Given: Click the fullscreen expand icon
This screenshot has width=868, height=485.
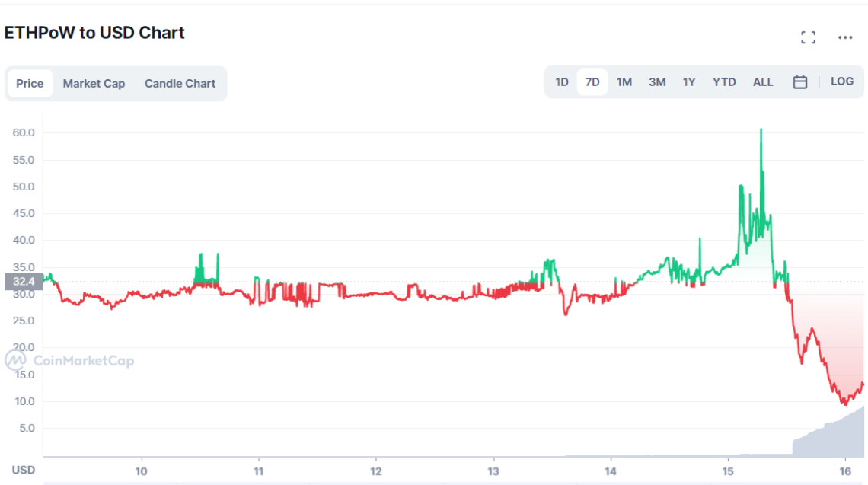Looking at the screenshot, I should click(808, 37).
